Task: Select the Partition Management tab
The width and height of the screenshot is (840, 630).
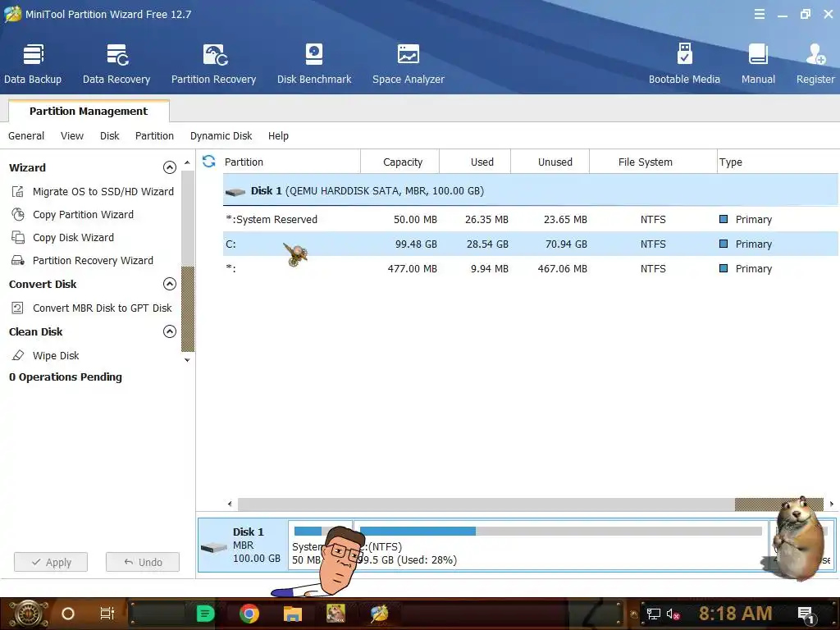Action: [89, 111]
